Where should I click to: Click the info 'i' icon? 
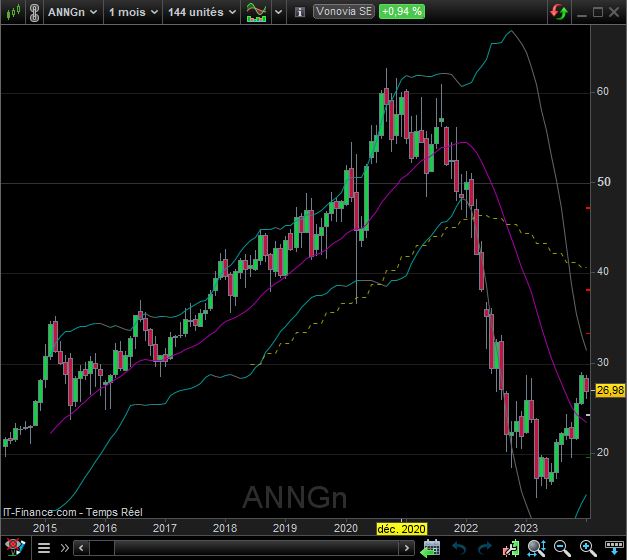(x=300, y=12)
